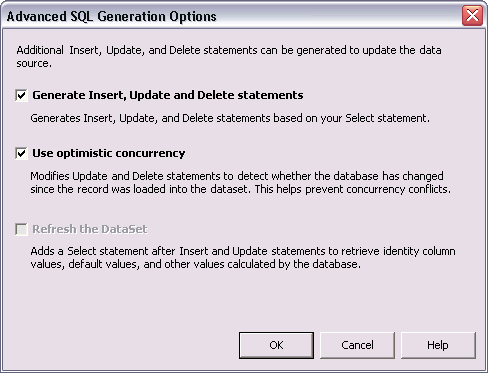Click the Advanced SQL Generation Options title text
The image size is (488, 373).
point(112,16)
